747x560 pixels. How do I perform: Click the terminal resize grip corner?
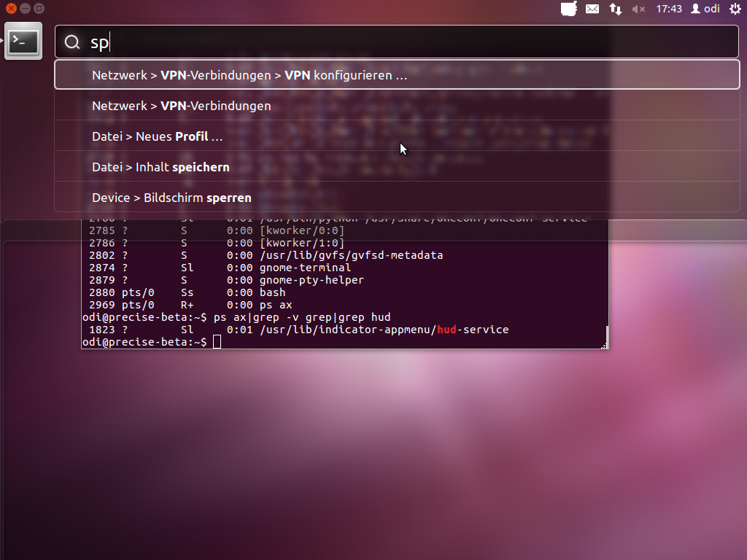(605, 345)
